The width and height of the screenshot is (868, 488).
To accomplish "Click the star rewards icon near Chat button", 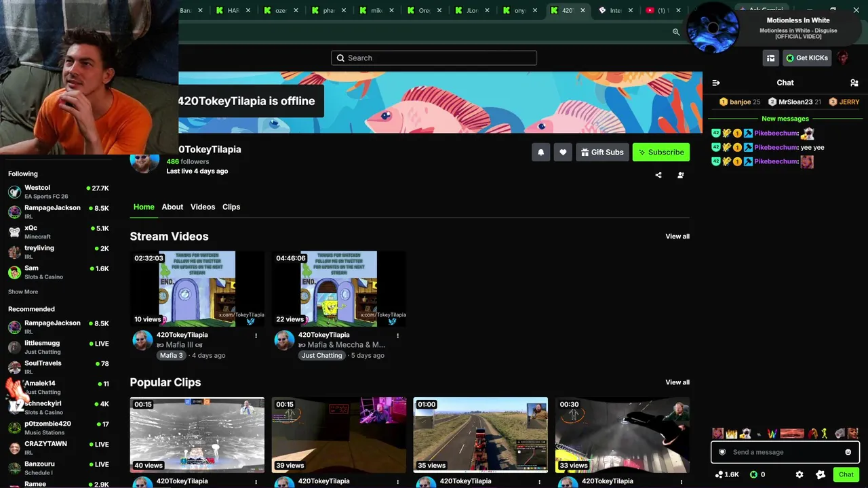I will pyautogui.click(x=821, y=474).
